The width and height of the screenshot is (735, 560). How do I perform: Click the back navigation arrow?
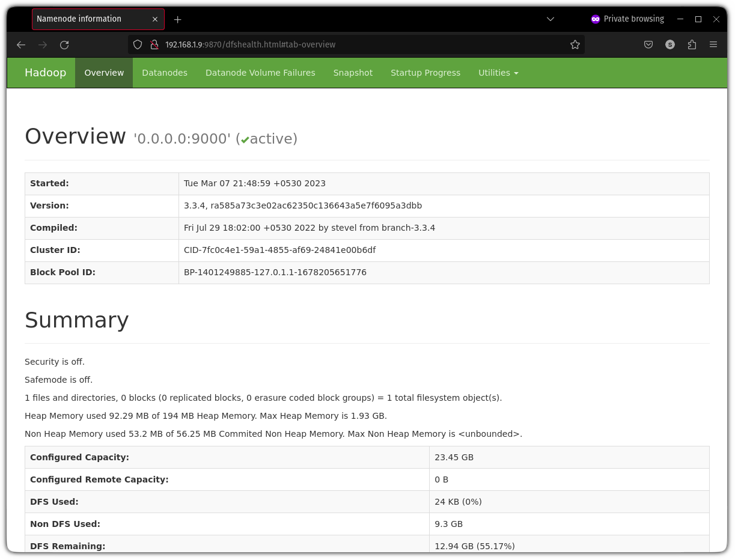(21, 44)
